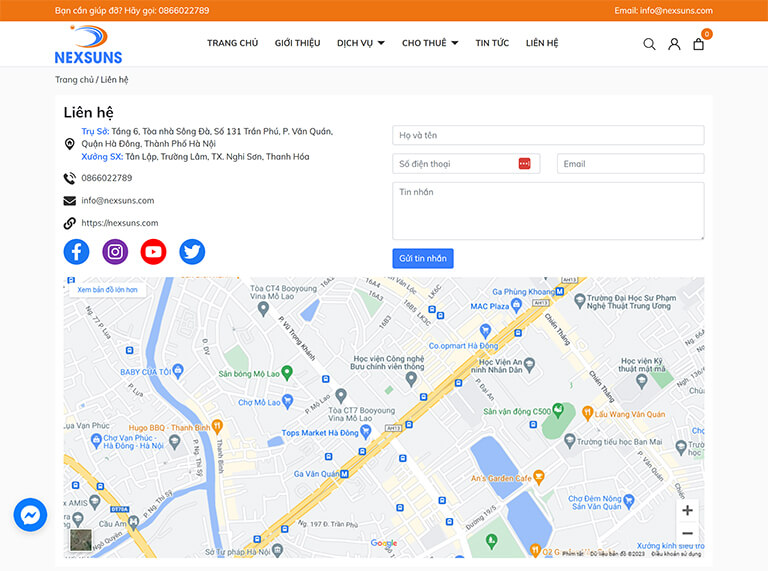
Task: Select An's Garden Cafe map marker
Action: pos(538,477)
